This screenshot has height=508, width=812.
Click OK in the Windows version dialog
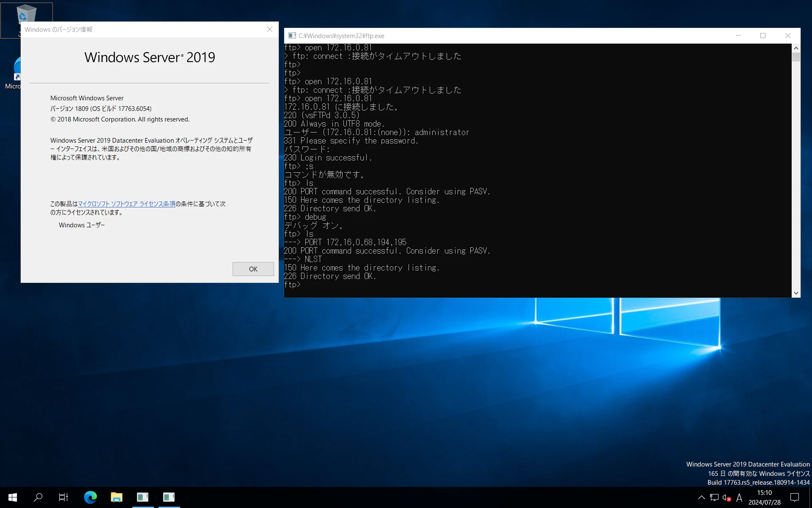coord(253,269)
